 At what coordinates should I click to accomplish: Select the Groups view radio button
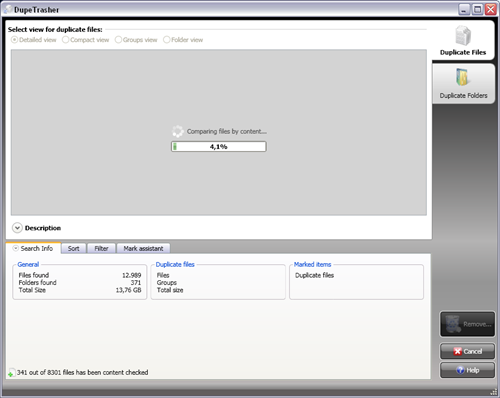click(118, 40)
